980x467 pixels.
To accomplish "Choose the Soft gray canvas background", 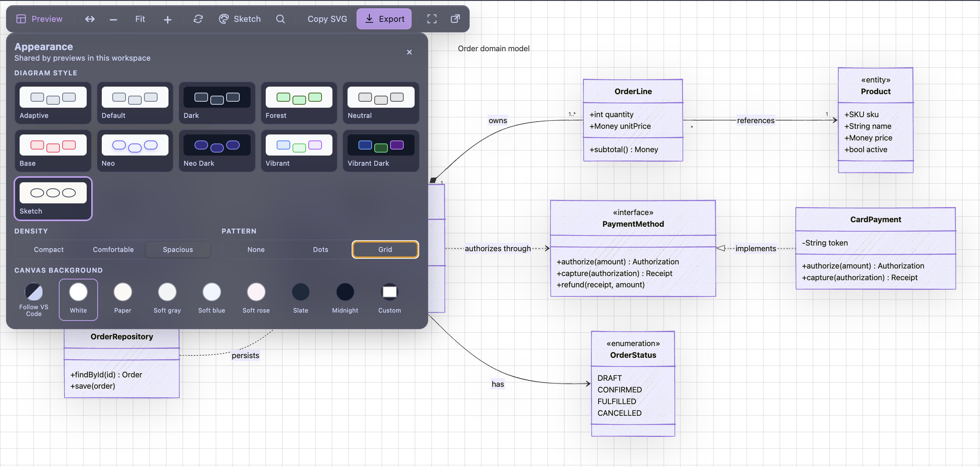I will click(x=167, y=300).
